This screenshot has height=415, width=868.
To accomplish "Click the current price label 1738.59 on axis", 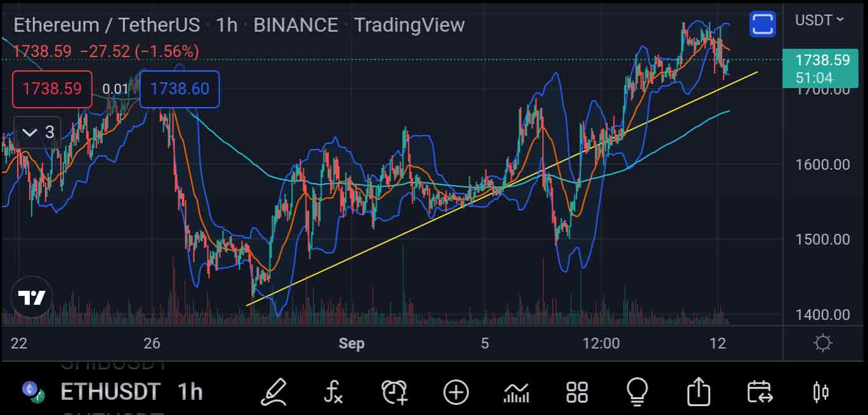I will [822, 61].
